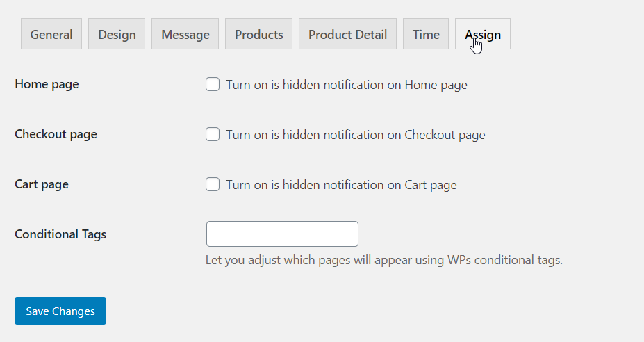Switch to the Design tab

(117, 34)
